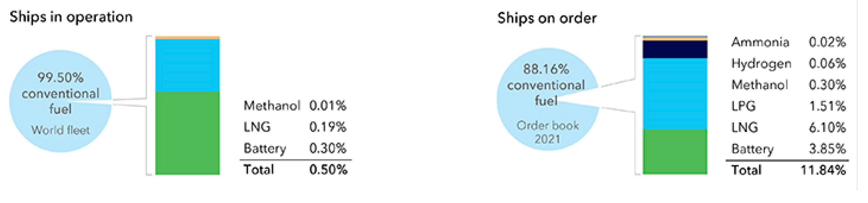The image size is (868, 203).
Task: Click the light blue segment of Ships on order bar
Action: coord(675,93)
